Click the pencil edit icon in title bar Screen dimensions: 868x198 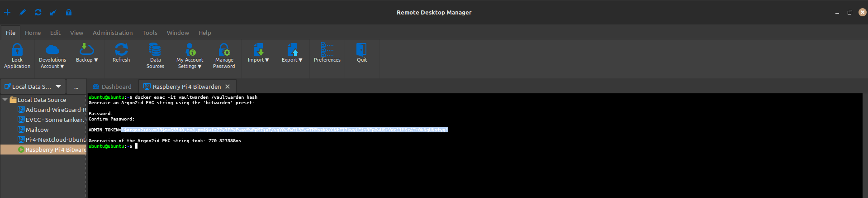23,12
